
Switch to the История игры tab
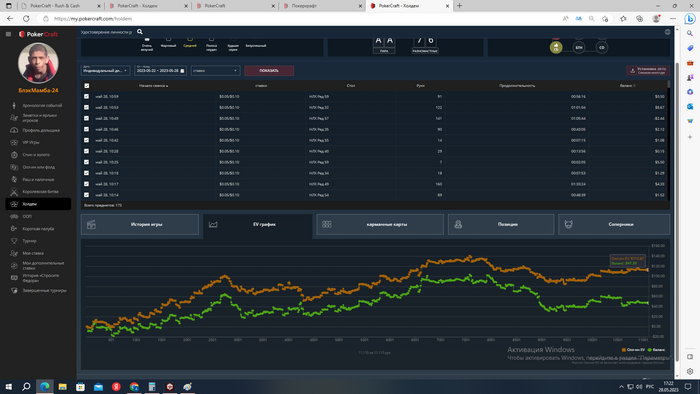tap(140, 224)
